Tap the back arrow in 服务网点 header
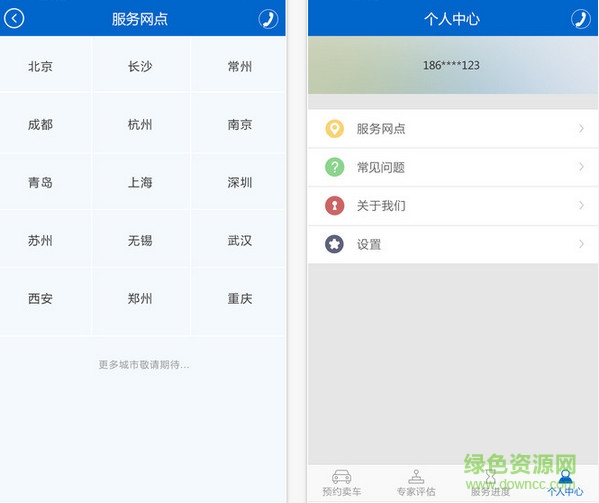The width and height of the screenshot is (599, 503). [14, 18]
